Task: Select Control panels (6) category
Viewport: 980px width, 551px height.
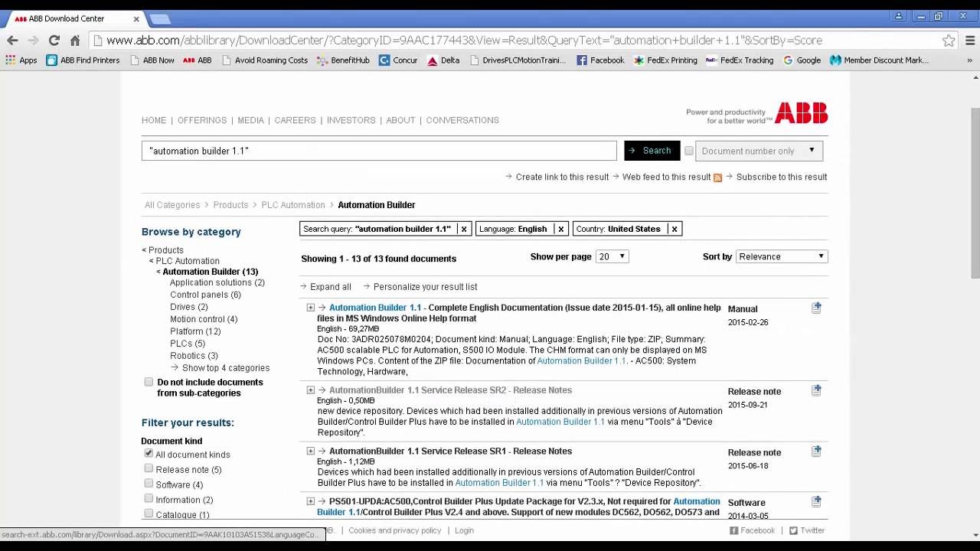Action: (205, 295)
